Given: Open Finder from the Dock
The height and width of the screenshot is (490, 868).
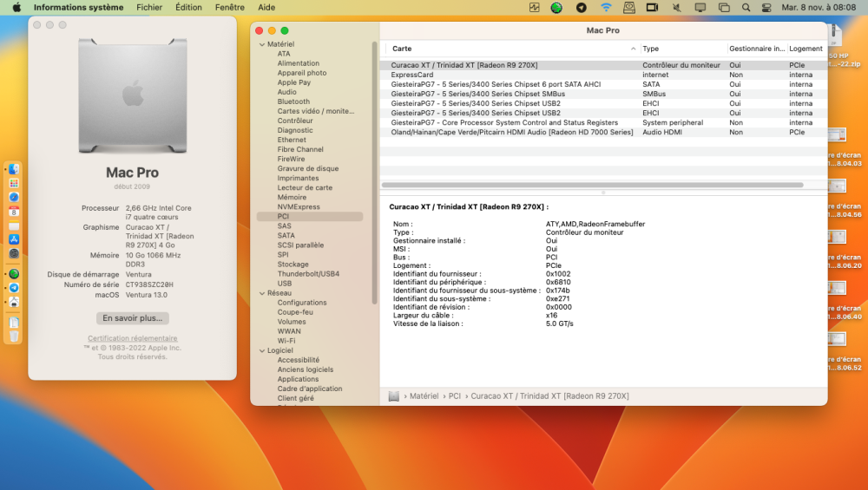Looking at the screenshot, I should 14,169.
